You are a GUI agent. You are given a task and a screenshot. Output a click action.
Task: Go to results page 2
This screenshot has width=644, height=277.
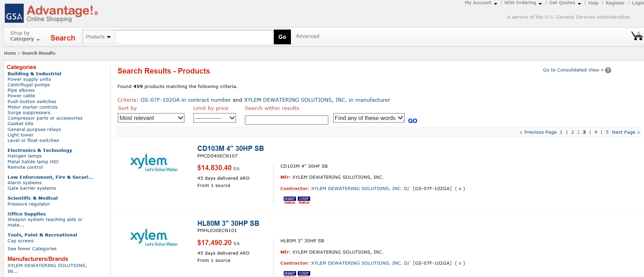(573, 132)
